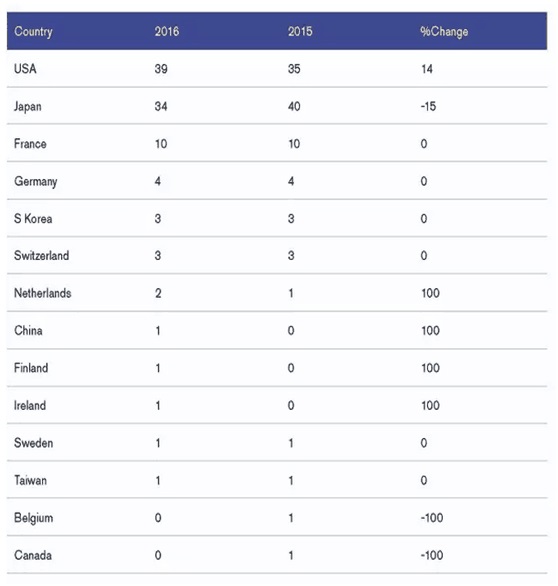Click the %Change column header
Screen dimensions: 558x586
(x=444, y=32)
